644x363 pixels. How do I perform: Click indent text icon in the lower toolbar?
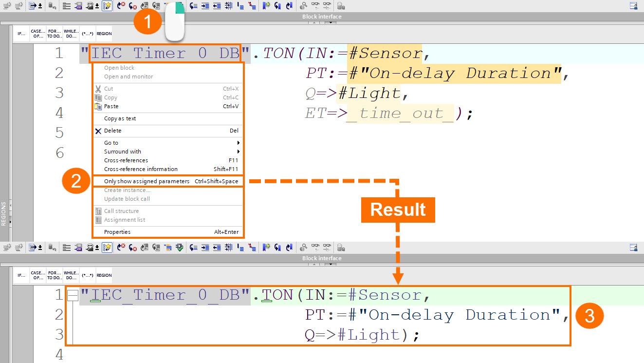coord(205,248)
